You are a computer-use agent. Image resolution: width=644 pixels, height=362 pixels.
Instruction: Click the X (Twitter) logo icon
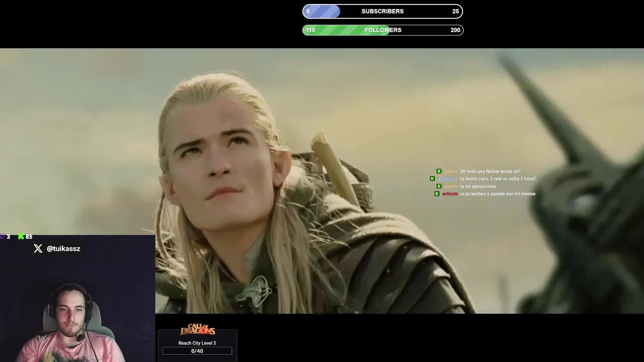(38, 248)
